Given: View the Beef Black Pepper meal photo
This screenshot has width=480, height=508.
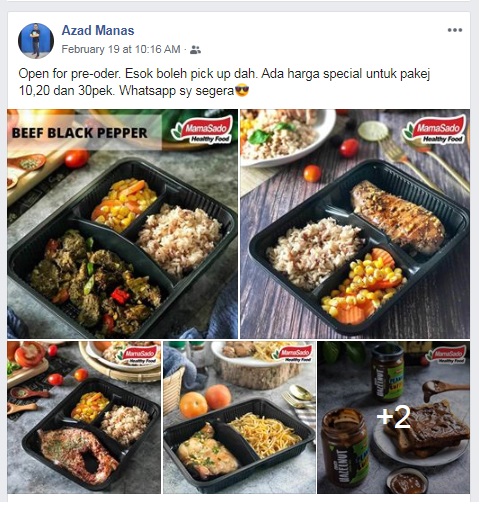Looking at the screenshot, I should [x=122, y=224].
